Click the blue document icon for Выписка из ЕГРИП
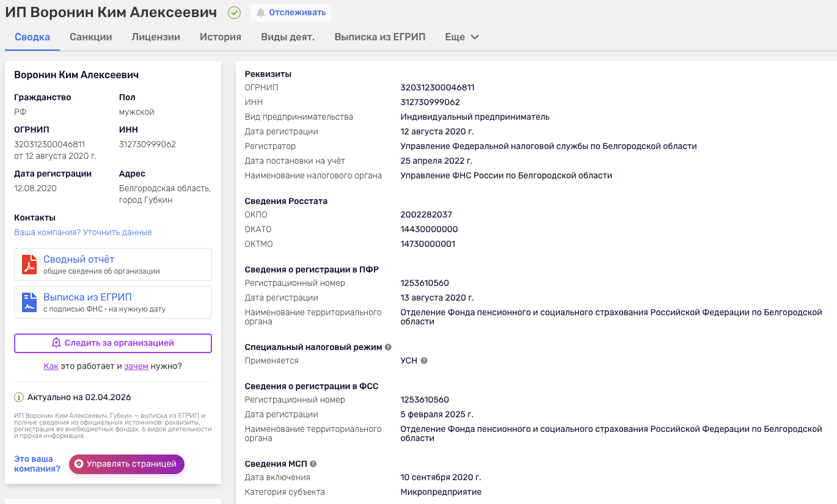 coord(29,302)
